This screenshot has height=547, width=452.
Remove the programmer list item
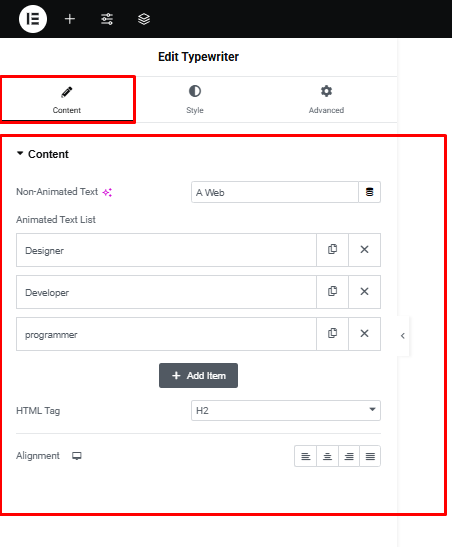(364, 334)
